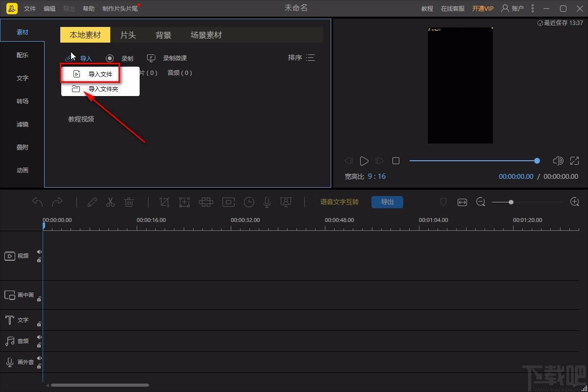The width and height of the screenshot is (588, 392).
Task: Select the crop tool icon
Action: [165, 202]
